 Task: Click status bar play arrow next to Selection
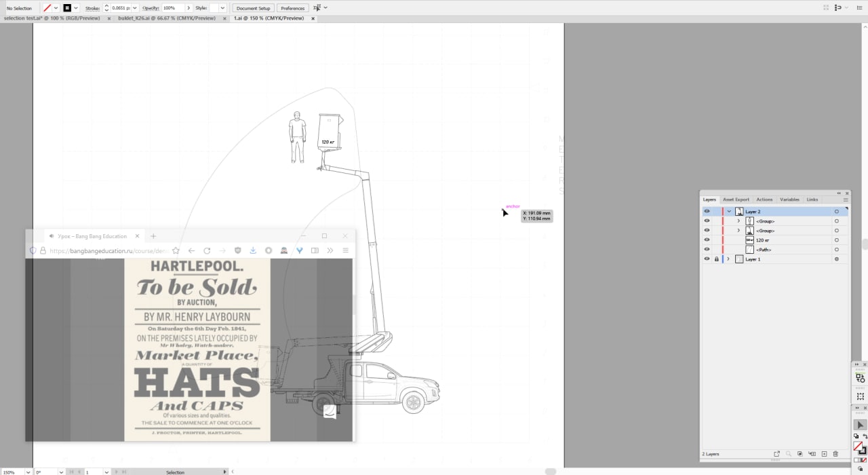click(224, 472)
